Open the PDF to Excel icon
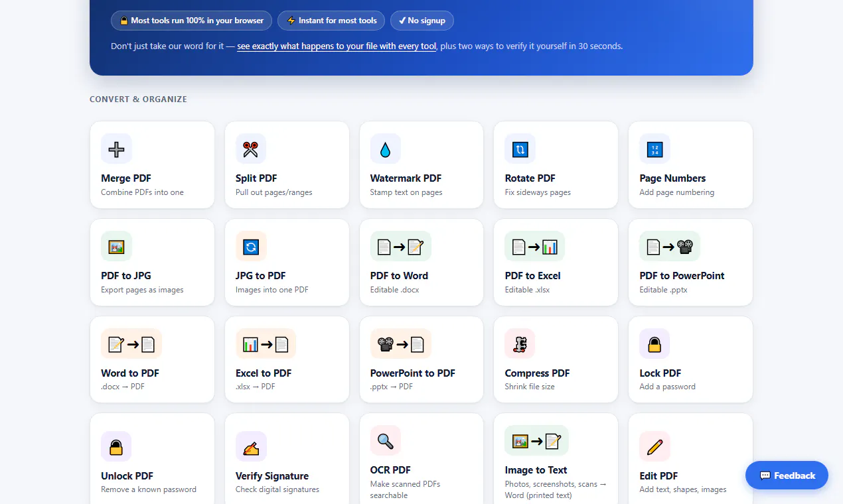Image resolution: width=843 pixels, height=504 pixels. 535,247
